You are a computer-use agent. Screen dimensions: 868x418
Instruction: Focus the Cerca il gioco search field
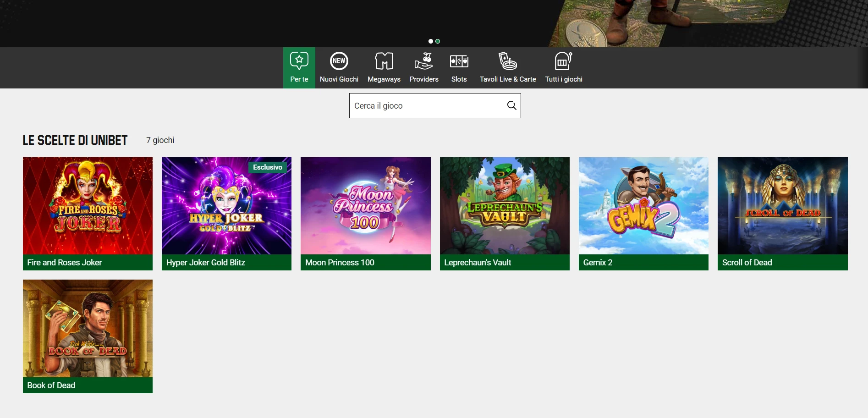point(435,105)
